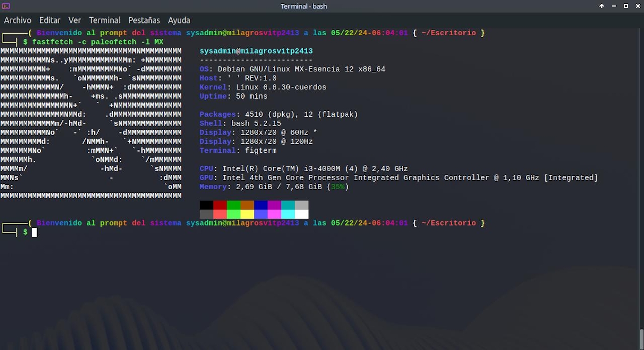The height and width of the screenshot is (350, 644).
Task: Click the terminal icon in the title bar
Action: (x=6, y=6)
